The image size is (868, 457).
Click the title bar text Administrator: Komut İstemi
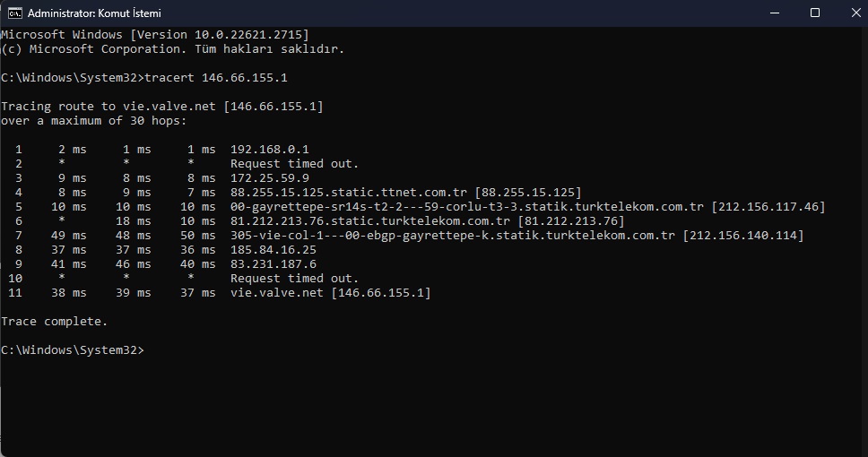click(x=94, y=13)
